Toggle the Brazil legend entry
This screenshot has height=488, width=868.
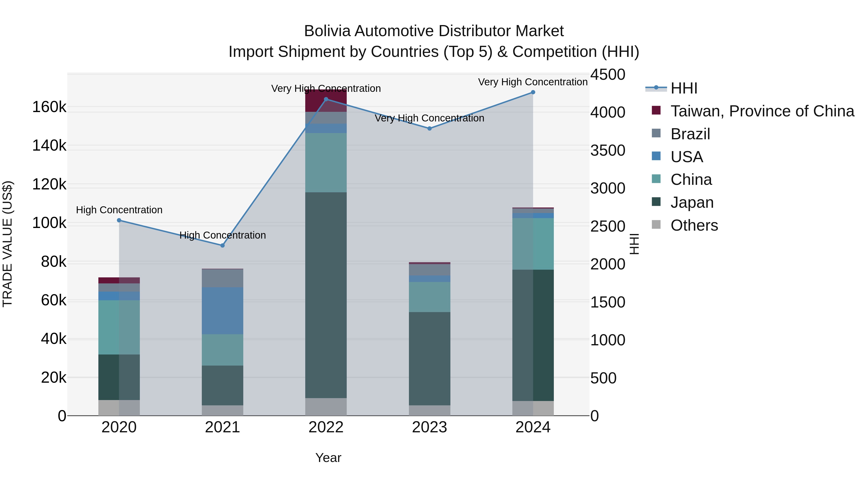click(x=681, y=134)
